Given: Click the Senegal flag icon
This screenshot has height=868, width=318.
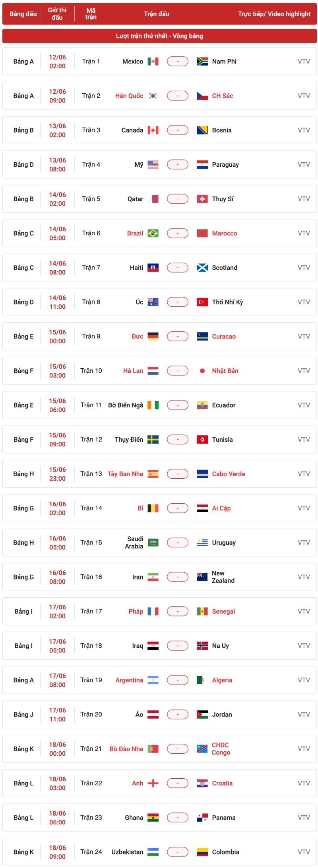Looking at the screenshot, I should (x=202, y=611).
